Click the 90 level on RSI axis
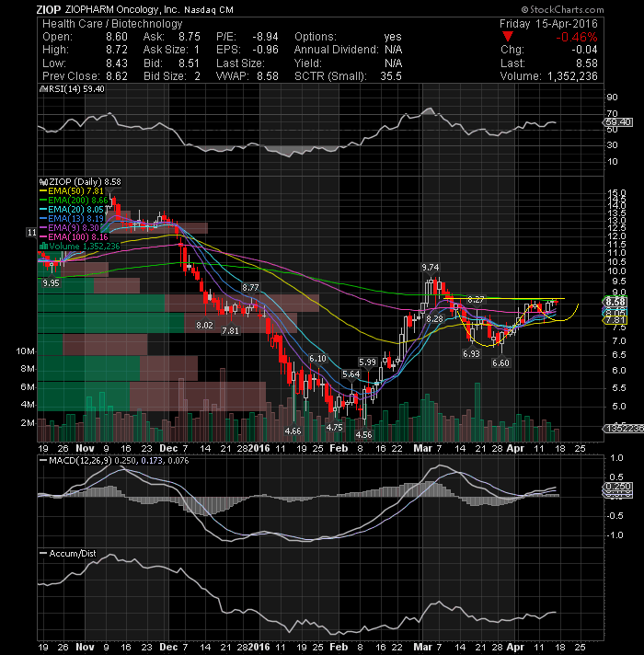The width and height of the screenshot is (644, 655). [x=612, y=97]
